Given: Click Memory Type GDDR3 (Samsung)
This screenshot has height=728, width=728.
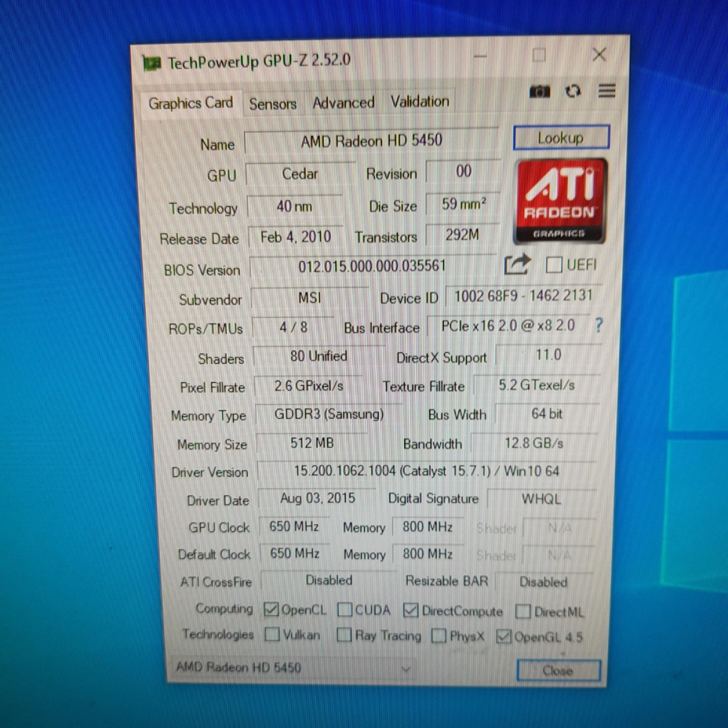Looking at the screenshot, I should 329,414.
